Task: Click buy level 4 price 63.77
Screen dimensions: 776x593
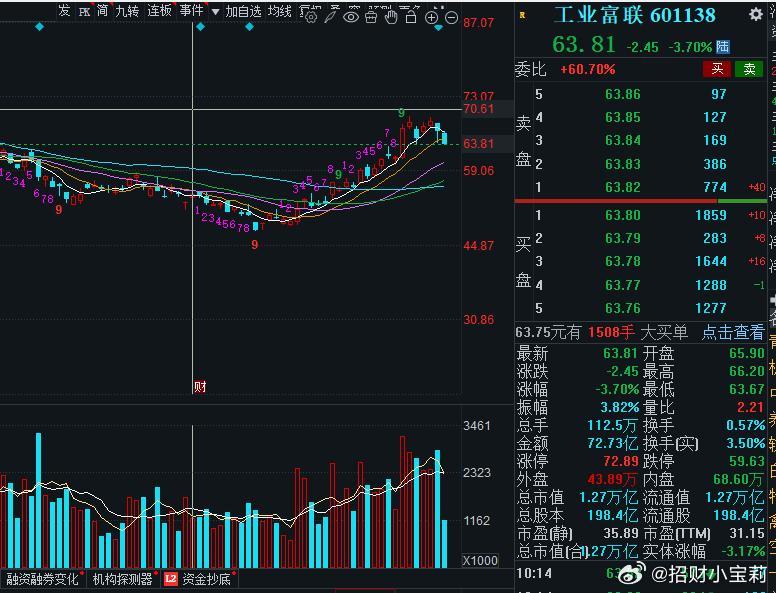Action: pos(623,285)
